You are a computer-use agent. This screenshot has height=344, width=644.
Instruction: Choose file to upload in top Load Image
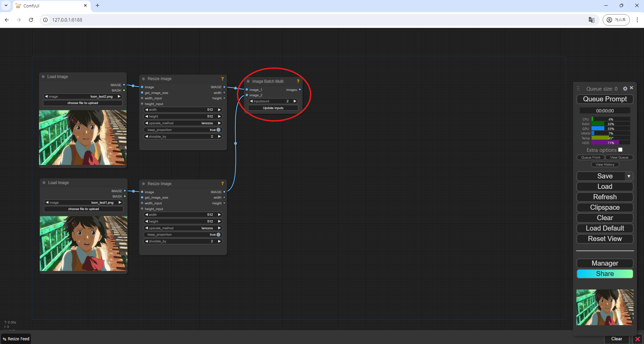[x=83, y=103]
